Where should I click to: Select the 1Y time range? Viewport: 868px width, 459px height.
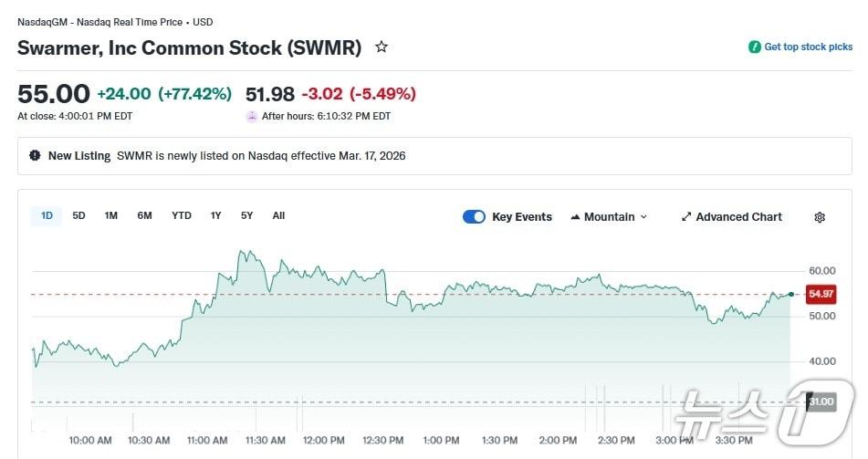pos(216,216)
